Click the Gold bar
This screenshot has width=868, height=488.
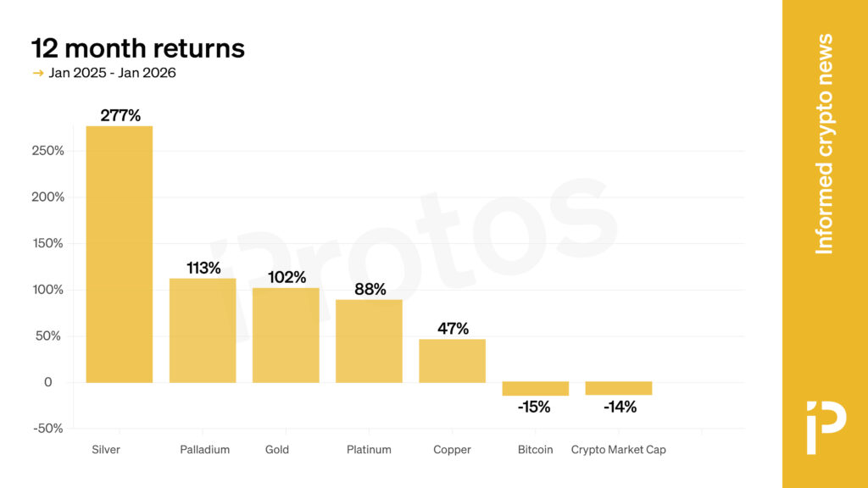tap(286, 335)
